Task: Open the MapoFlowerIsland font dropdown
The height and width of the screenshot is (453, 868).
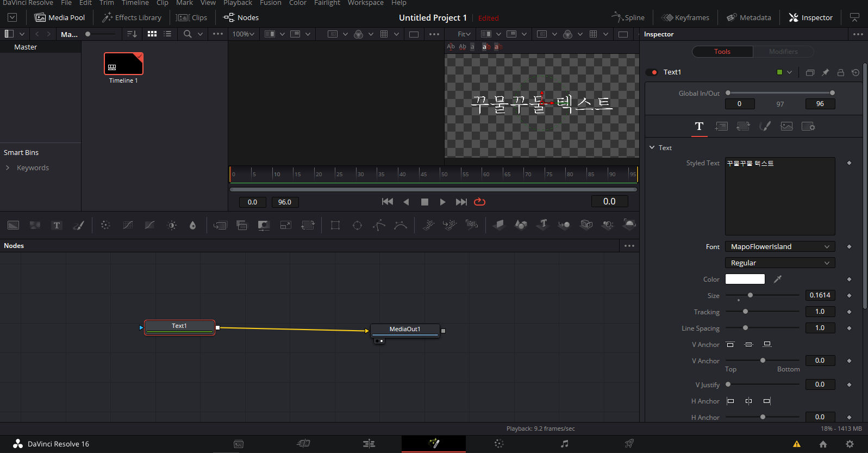Action: (780, 247)
